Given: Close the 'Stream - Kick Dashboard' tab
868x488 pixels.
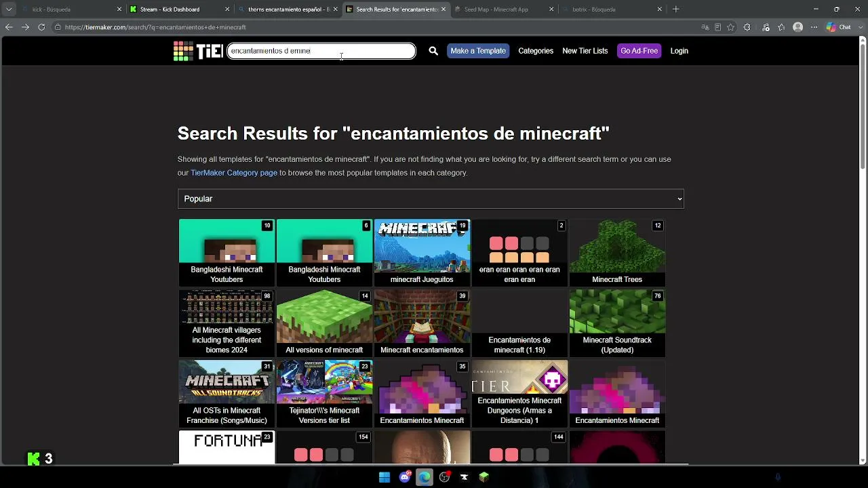Looking at the screenshot, I should (x=226, y=9).
